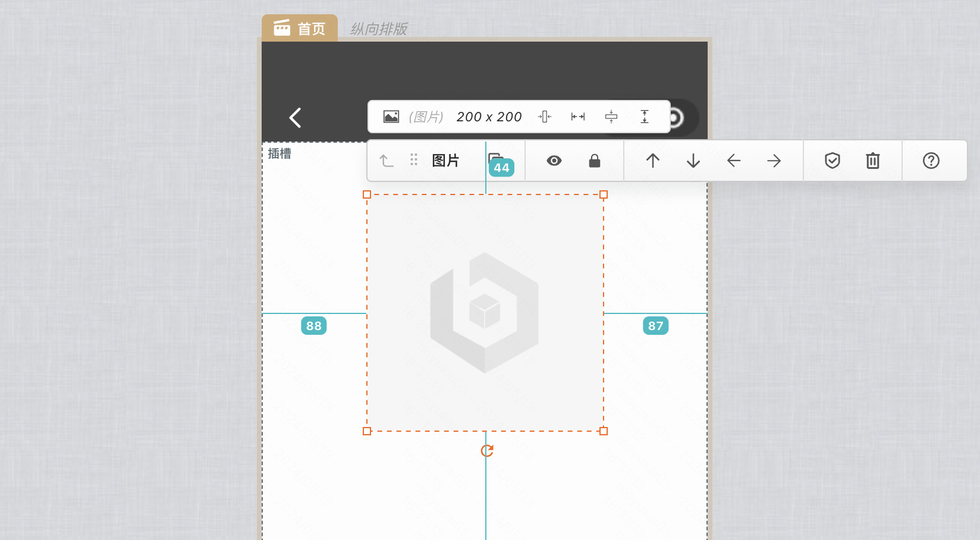Click the top-right resize handle
Screen dimensions: 980x540
pos(604,194)
